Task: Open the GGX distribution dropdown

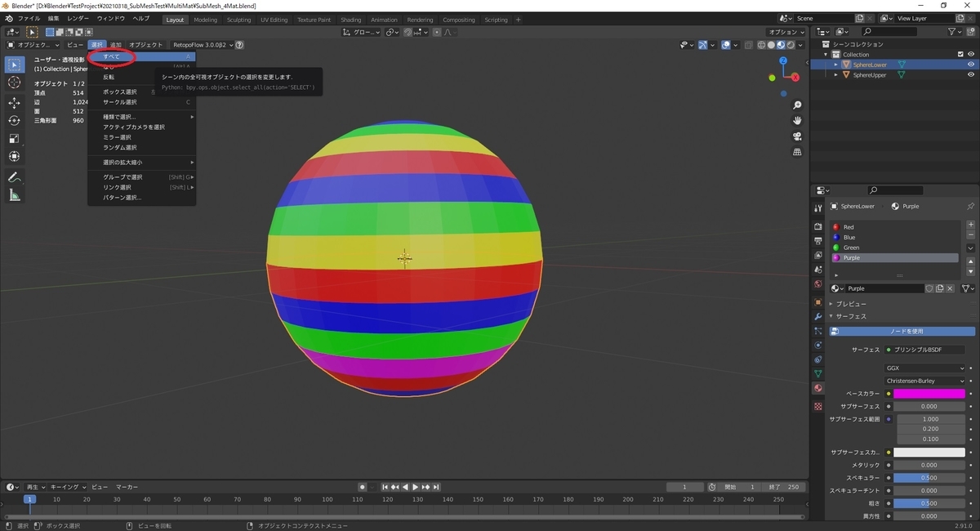Action: point(925,368)
